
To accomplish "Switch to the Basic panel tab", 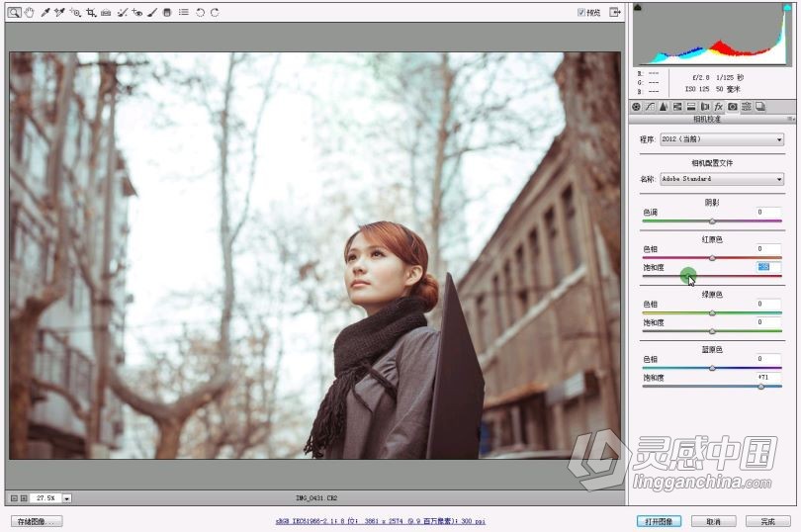I will (x=636, y=106).
